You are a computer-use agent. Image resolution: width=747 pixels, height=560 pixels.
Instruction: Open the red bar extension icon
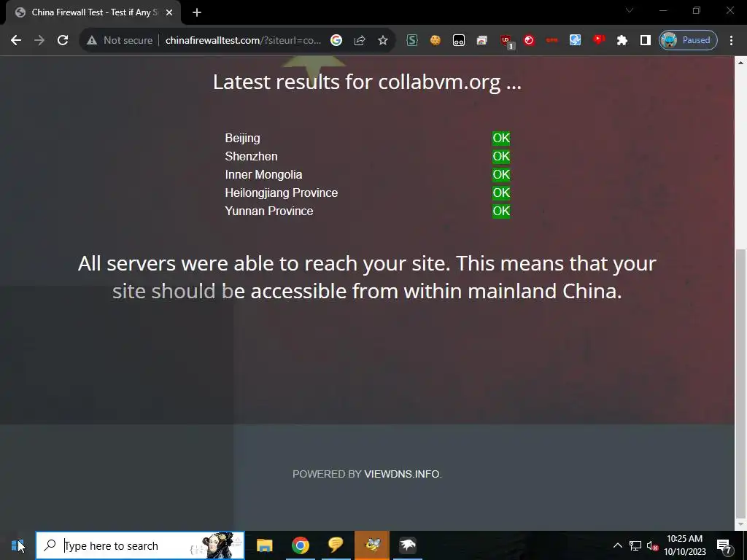coord(552,41)
